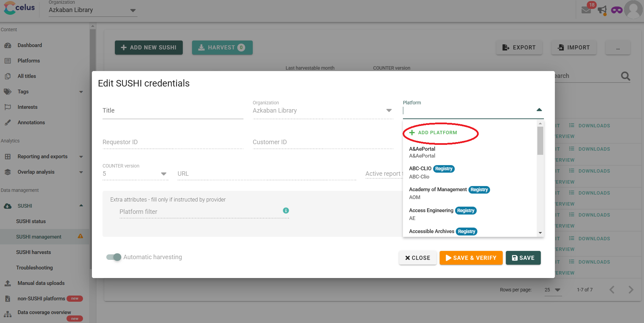Open SUSHI status in sidebar

pyautogui.click(x=31, y=221)
